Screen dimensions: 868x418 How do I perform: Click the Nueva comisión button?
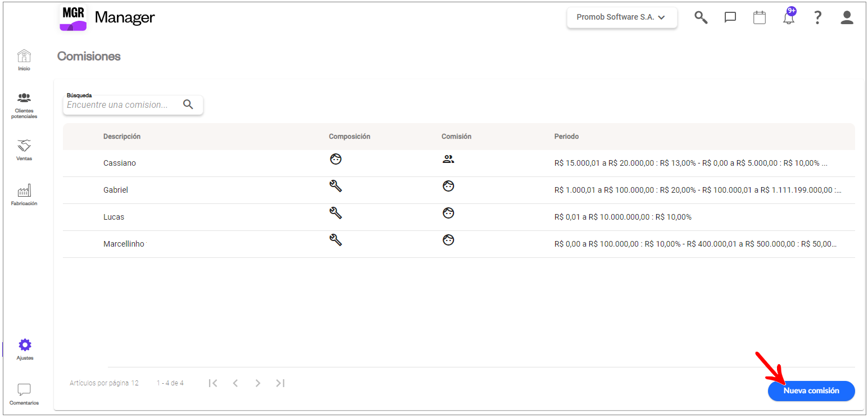(811, 390)
